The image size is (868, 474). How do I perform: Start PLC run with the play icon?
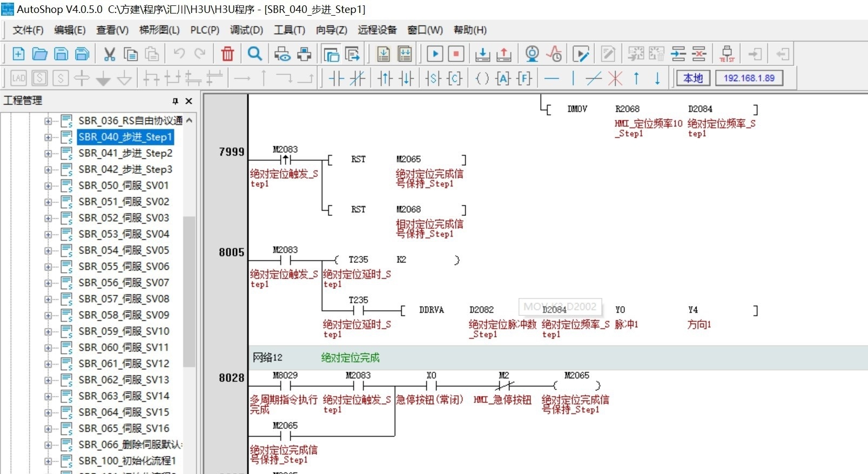435,53
